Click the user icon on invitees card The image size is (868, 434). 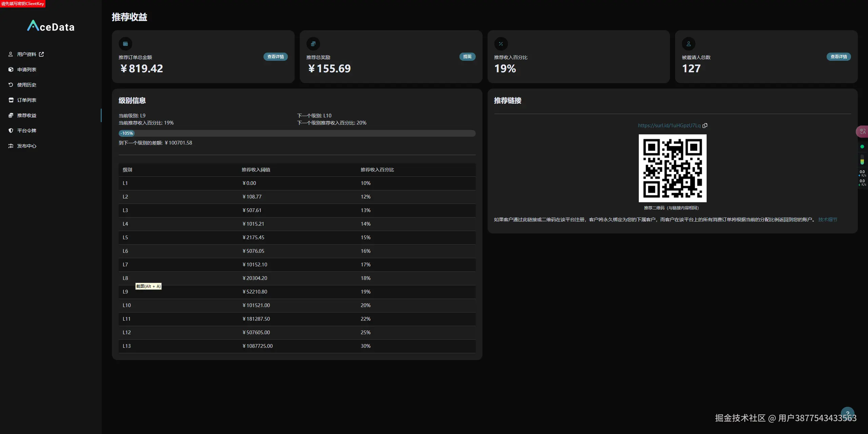pos(688,44)
